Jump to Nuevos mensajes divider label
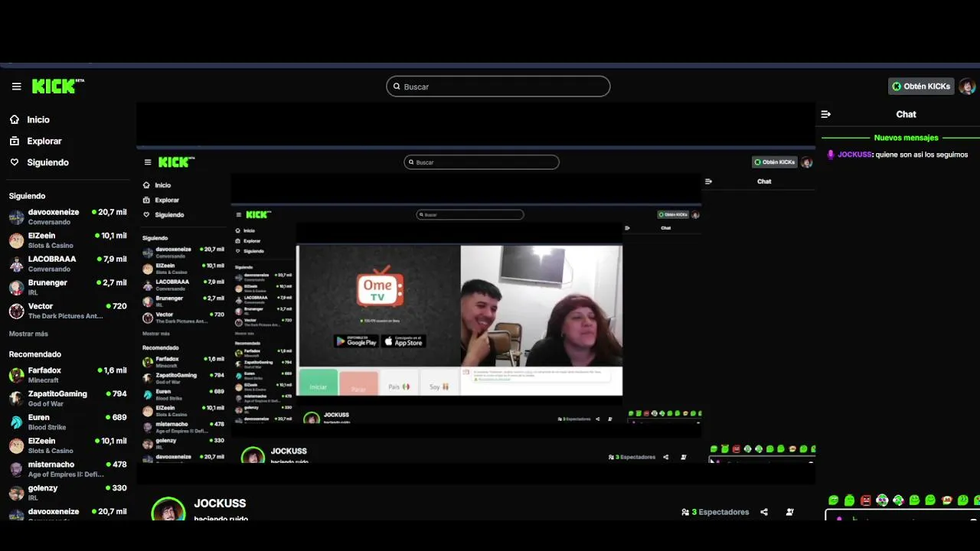The height and width of the screenshot is (551, 980). pos(906,138)
